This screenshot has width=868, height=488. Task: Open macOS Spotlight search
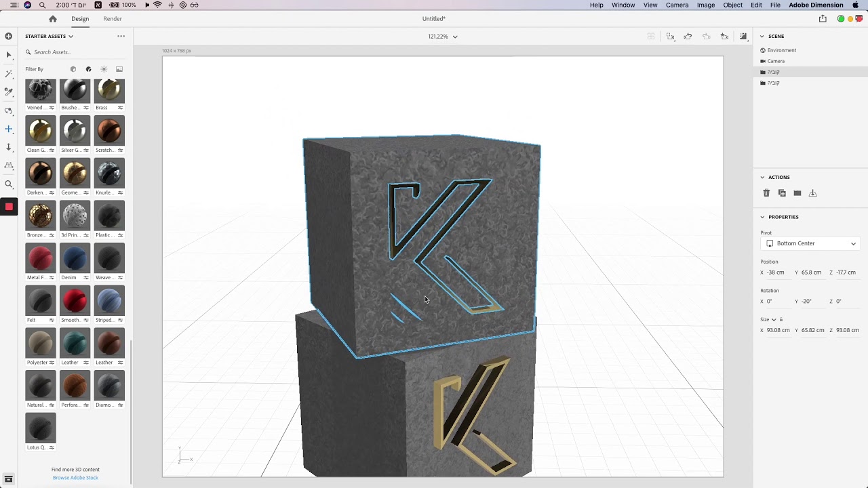42,5
